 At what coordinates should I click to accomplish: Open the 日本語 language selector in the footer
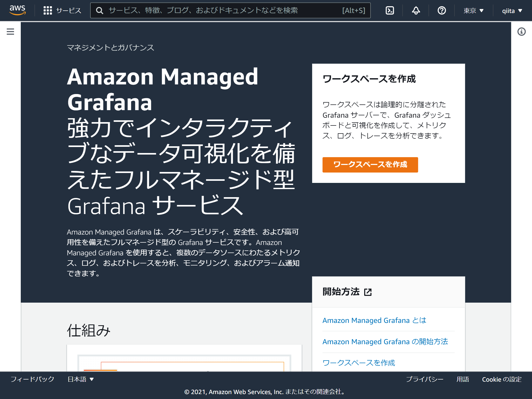click(80, 379)
